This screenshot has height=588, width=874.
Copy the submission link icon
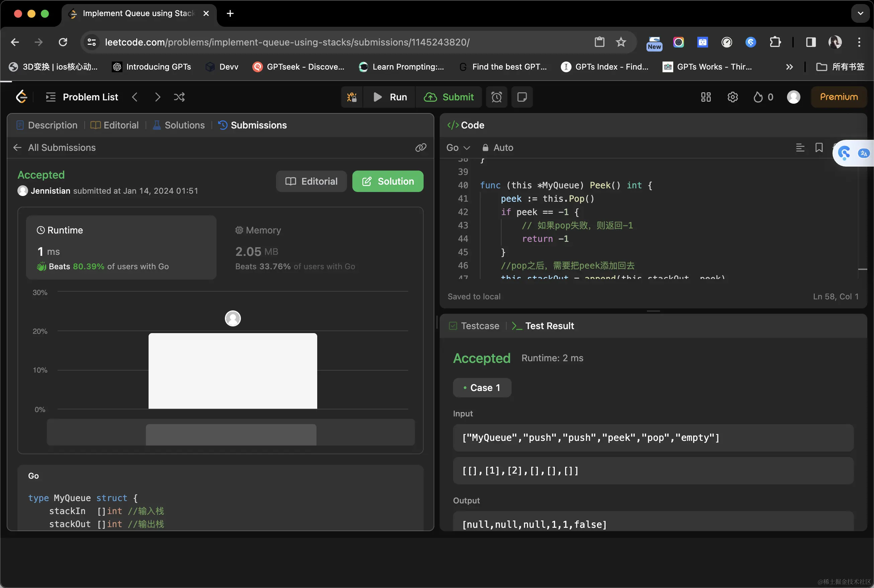pos(421,148)
